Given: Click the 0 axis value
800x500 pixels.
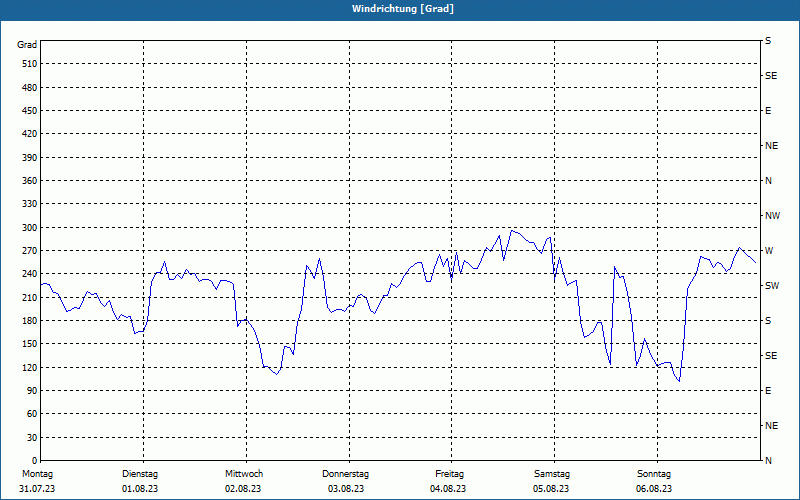Looking at the screenshot, I should [34, 460].
